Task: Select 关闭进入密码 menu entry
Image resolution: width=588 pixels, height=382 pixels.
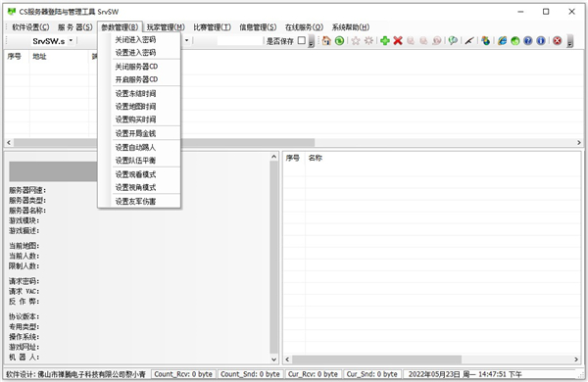Action: [135, 40]
